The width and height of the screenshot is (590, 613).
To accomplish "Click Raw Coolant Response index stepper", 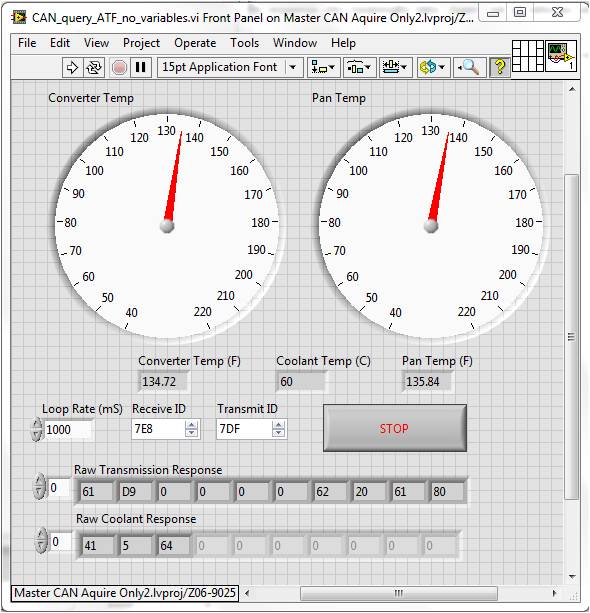I will [x=41, y=541].
